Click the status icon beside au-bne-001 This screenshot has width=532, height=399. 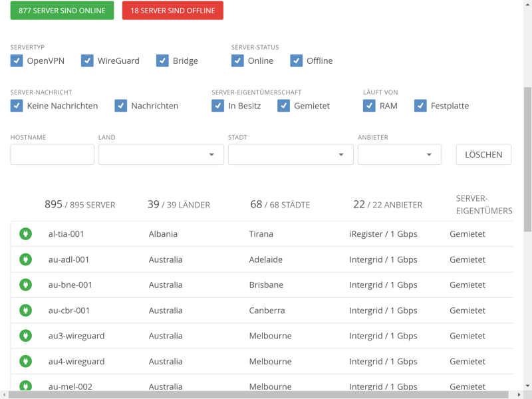(x=25, y=285)
